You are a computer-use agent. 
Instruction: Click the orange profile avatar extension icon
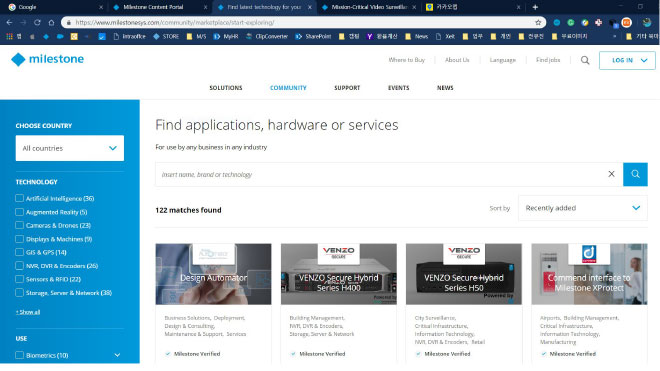(x=626, y=22)
